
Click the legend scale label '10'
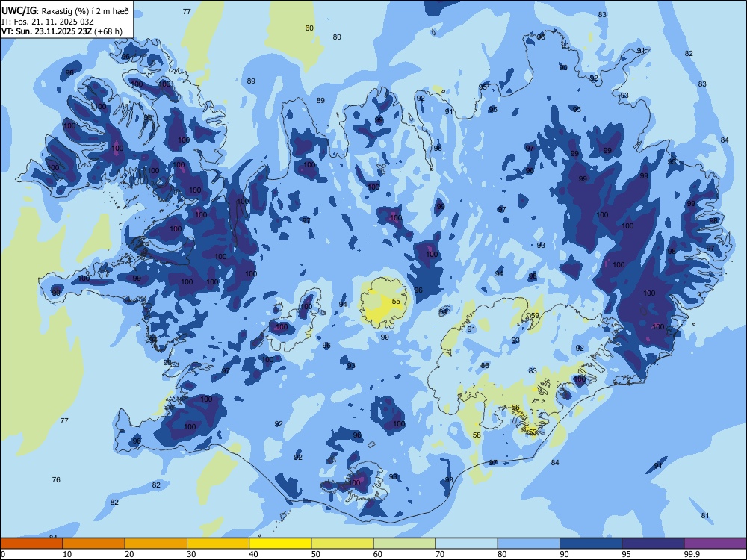tap(67, 554)
